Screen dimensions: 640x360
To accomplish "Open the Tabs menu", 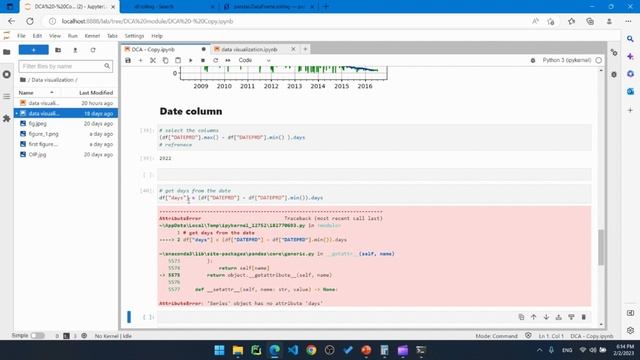I will (112, 36).
